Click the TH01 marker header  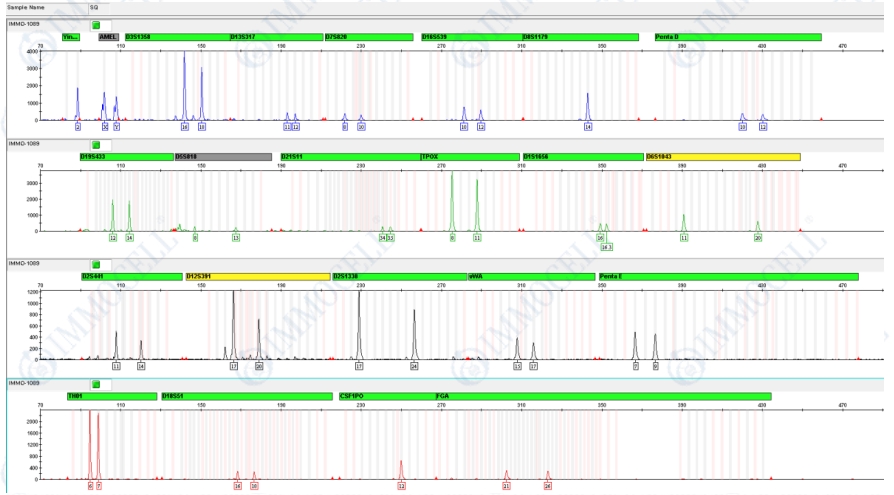[x=110, y=397]
